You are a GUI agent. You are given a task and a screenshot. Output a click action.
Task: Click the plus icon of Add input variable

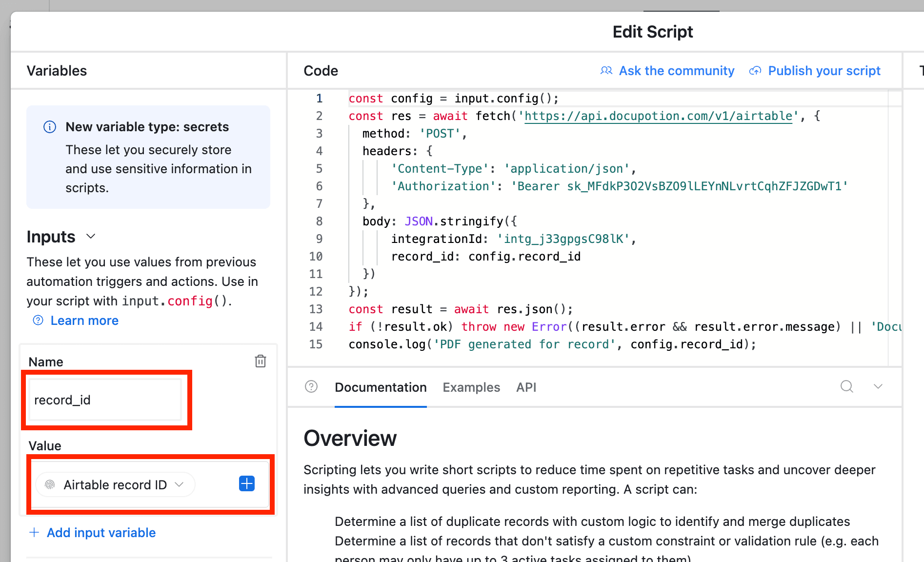(x=34, y=532)
